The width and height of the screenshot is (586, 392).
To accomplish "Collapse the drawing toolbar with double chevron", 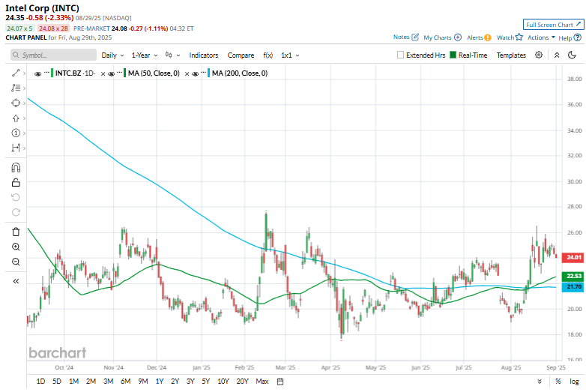I will (16, 281).
